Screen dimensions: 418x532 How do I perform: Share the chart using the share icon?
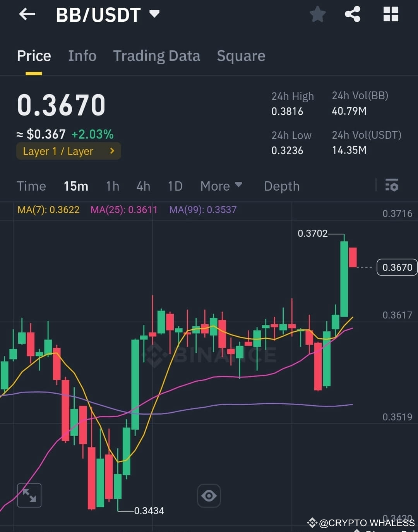pos(353,14)
